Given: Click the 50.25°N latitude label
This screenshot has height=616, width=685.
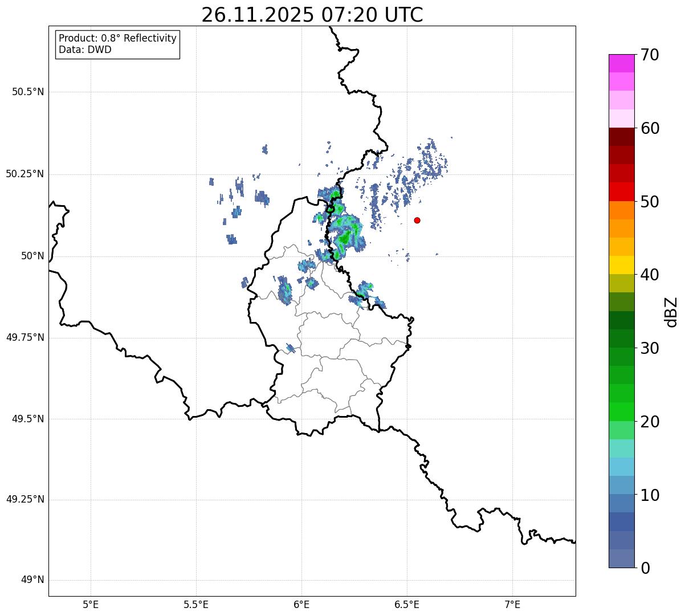Looking at the screenshot, I should [25, 174].
